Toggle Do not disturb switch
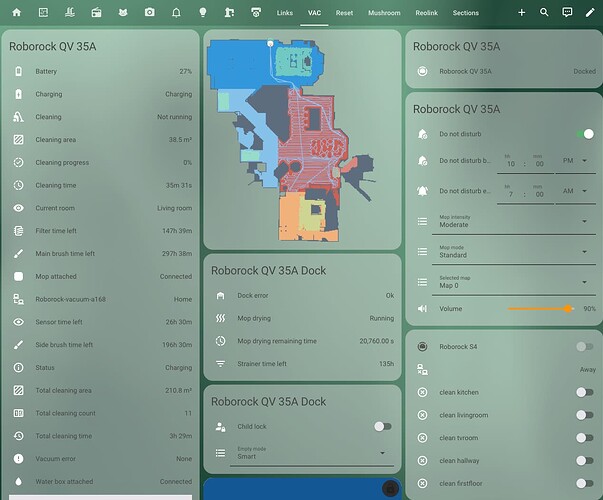603x500 pixels. click(580, 133)
